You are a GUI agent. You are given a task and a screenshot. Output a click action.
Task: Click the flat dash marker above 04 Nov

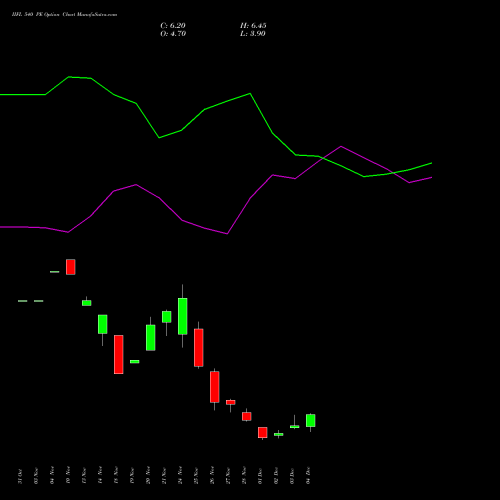click(x=55, y=272)
